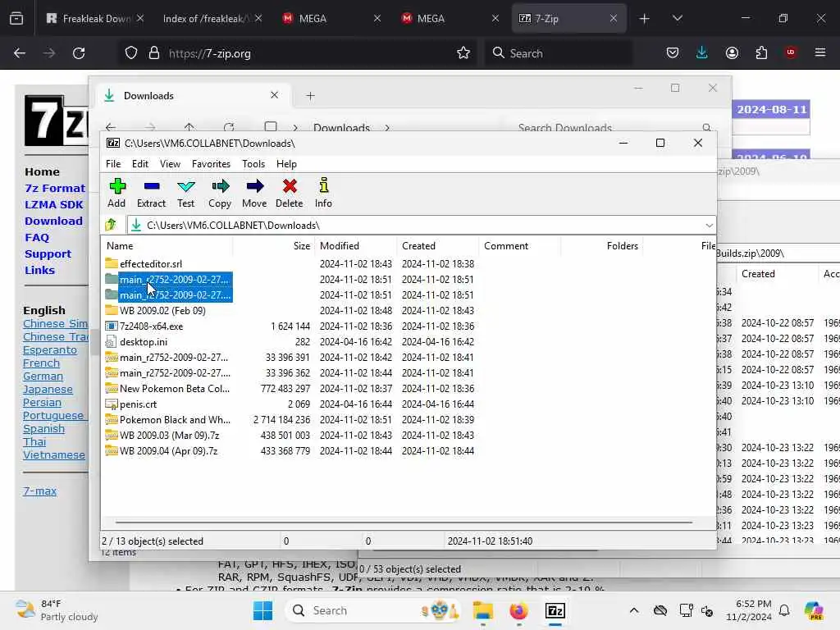Select New Pokemon Beta Col... archive
The height and width of the screenshot is (630, 840).
(175, 388)
